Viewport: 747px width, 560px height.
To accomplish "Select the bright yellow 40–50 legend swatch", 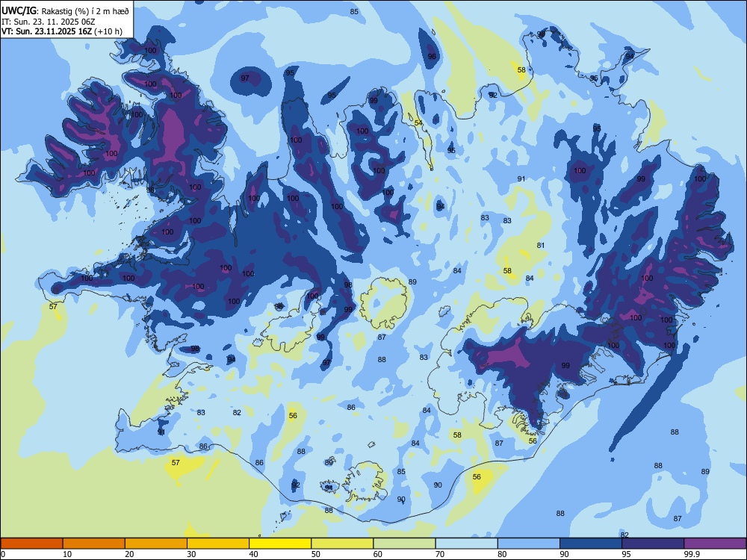I will coord(280,544).
